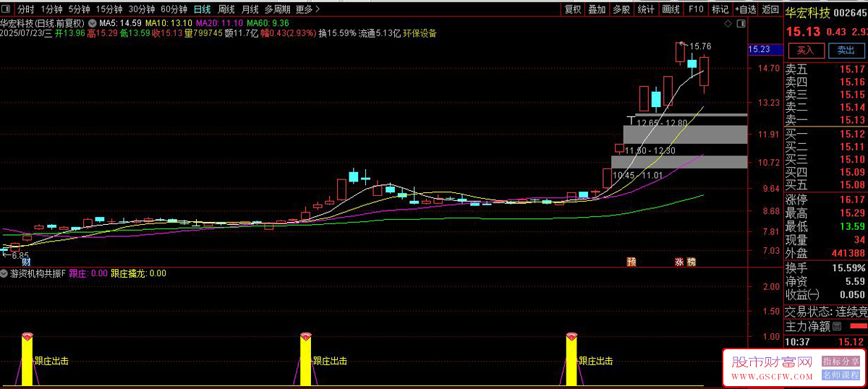Viewport: 868px width, 389px height.
Task: Open the 画线 drawing tool
Action: [671, 9]
